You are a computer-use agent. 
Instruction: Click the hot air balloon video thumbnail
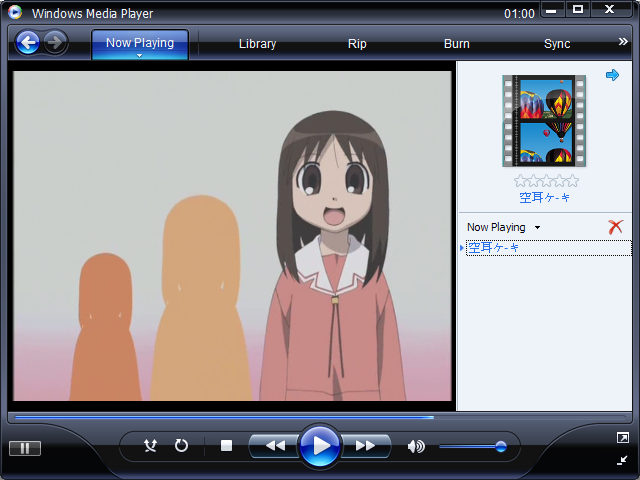click(x=544, y=121)
